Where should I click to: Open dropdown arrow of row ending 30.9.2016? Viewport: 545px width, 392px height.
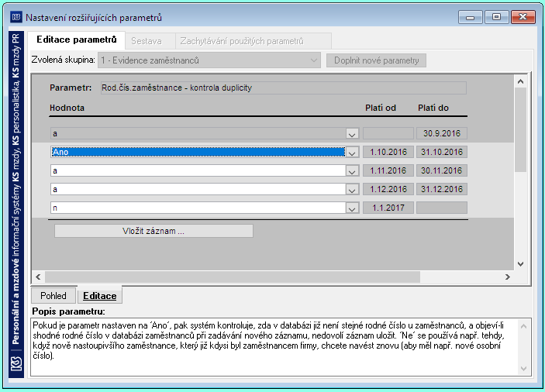pos(352,134)
